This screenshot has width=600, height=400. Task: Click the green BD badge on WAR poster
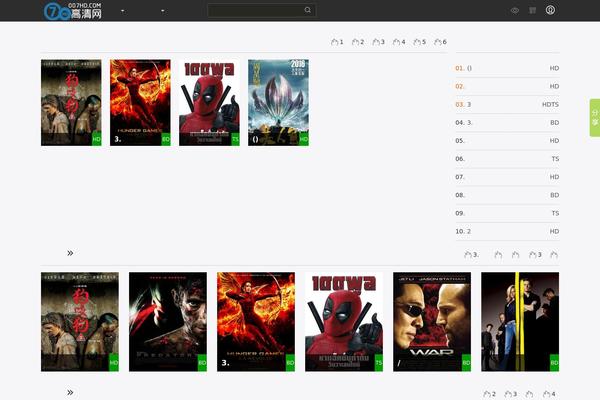(x=466, y=362)
